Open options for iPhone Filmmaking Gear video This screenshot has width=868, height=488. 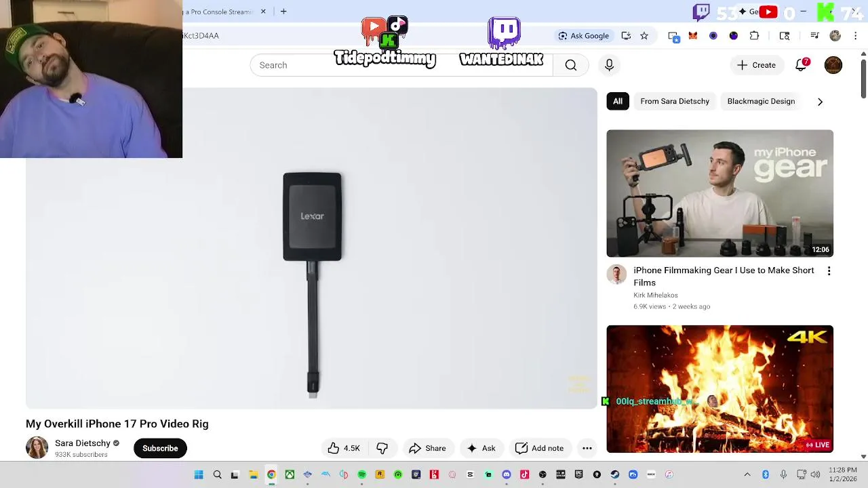click(x=829, y=271)
